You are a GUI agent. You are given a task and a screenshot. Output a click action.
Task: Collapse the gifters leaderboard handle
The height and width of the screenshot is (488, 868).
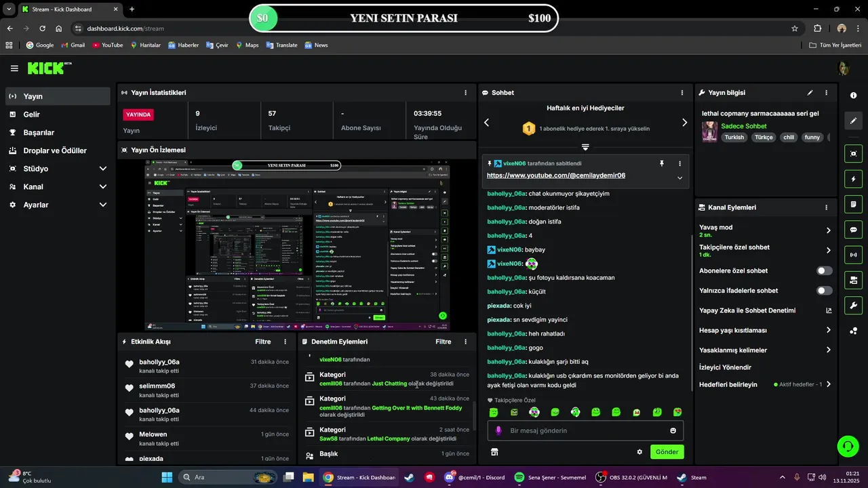(x=585, y=146)
